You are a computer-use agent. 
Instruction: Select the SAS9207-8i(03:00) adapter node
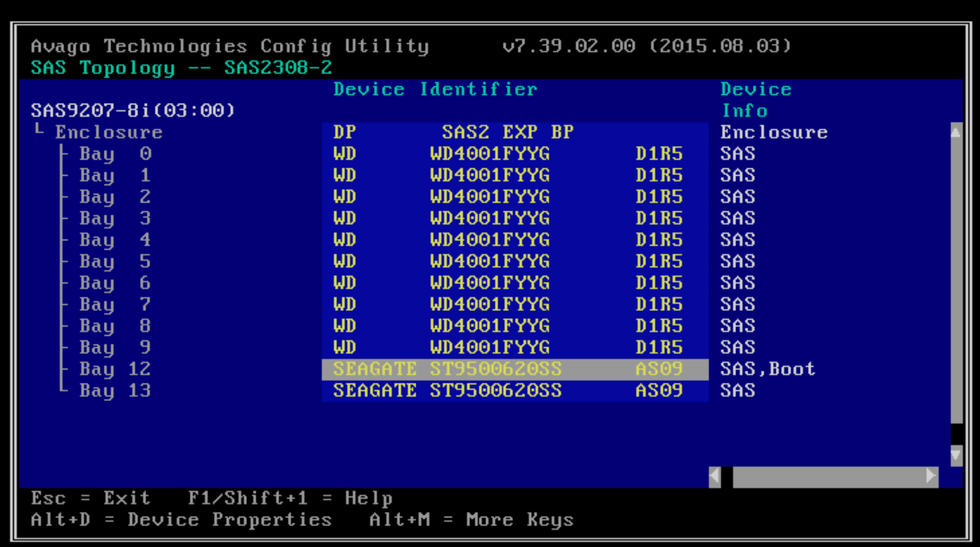(x=133, y=110)
